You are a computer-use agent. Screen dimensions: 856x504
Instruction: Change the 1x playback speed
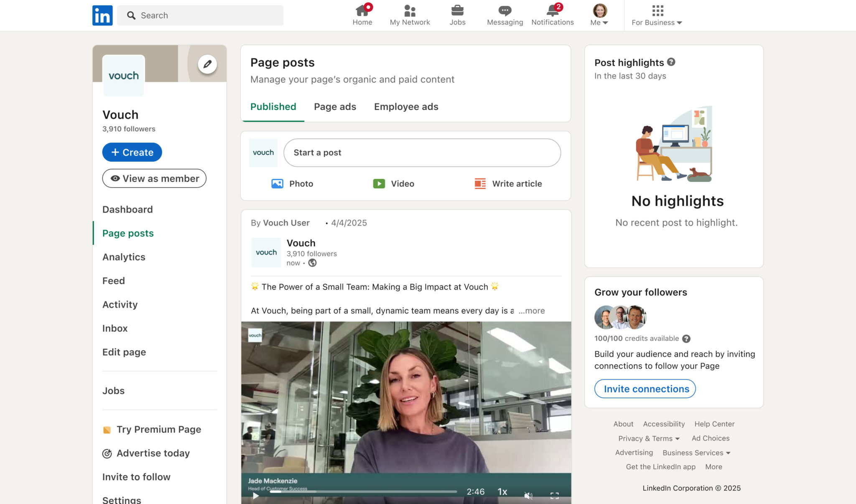pyautogui.click(x=502, y=492)
